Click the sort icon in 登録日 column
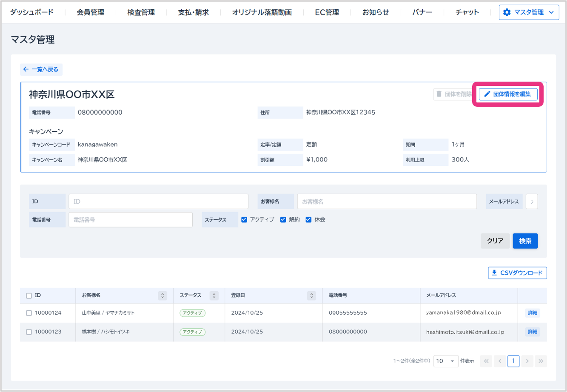Image resolution: width=567 pixels, height=392 pixels. point(312,295)
